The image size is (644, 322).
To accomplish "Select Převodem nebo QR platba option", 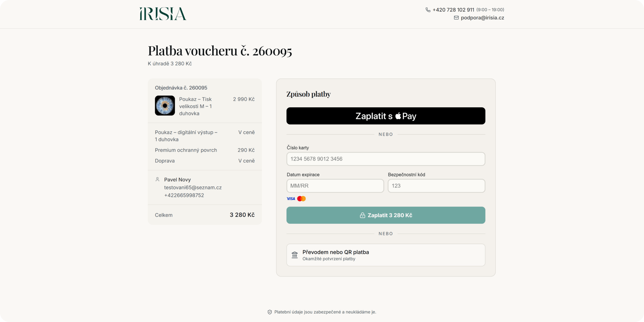I will 386,255.
